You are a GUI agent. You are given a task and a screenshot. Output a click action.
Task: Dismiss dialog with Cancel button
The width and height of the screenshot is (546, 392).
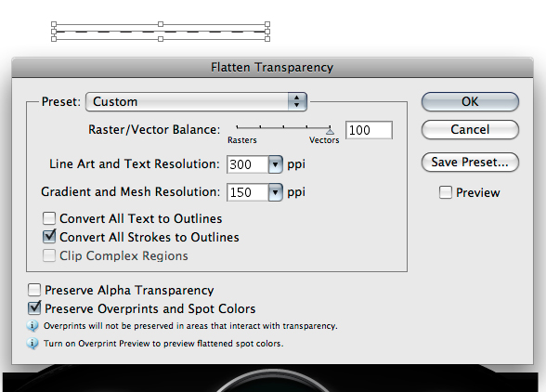click(470, 130)
